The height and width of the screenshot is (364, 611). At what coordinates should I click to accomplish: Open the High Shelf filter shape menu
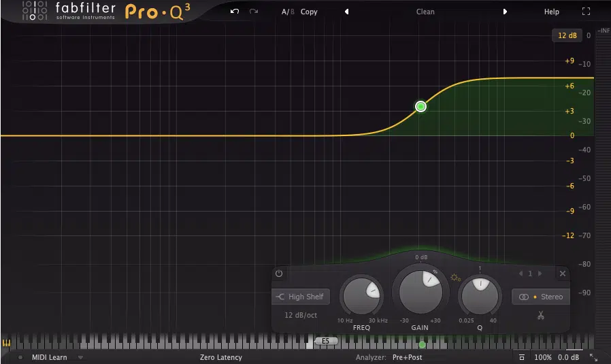(301, 297)
